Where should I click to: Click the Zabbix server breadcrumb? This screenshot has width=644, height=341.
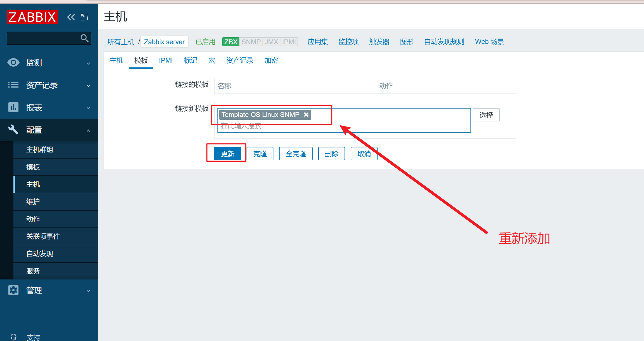tap(164, 42)
